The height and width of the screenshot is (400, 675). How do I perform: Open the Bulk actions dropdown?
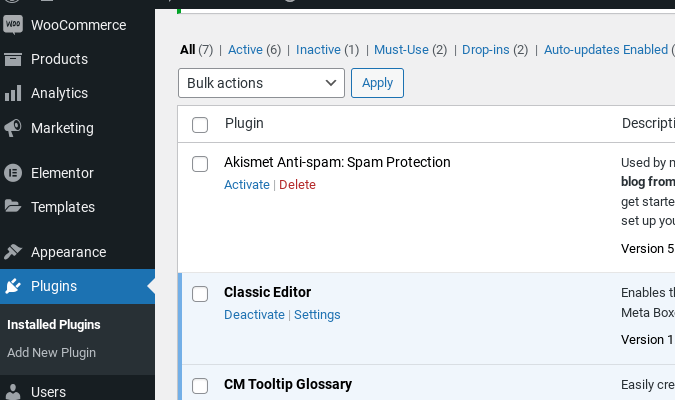[x=261, y=83]
